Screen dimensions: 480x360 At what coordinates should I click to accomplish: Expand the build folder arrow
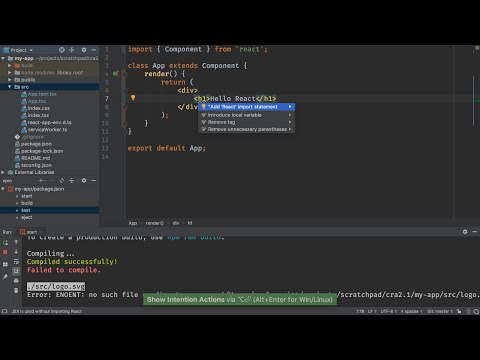tap(10, 65)
